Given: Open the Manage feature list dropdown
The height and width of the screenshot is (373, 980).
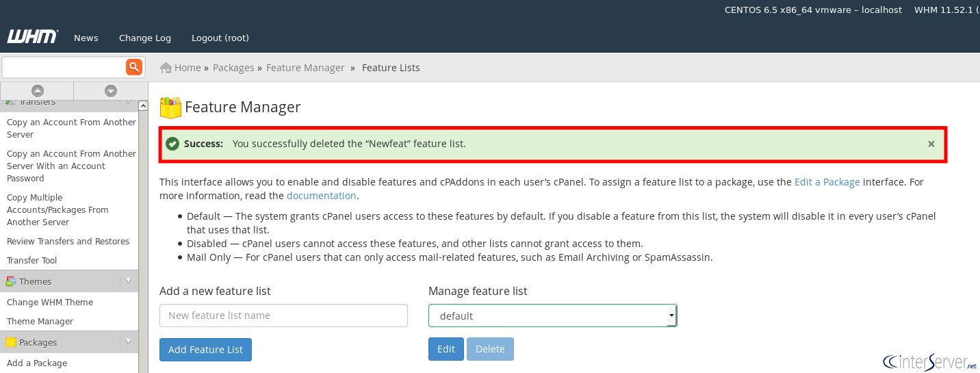Looking at the screenshot, I should pyautogui.click(x=552, y=316).
